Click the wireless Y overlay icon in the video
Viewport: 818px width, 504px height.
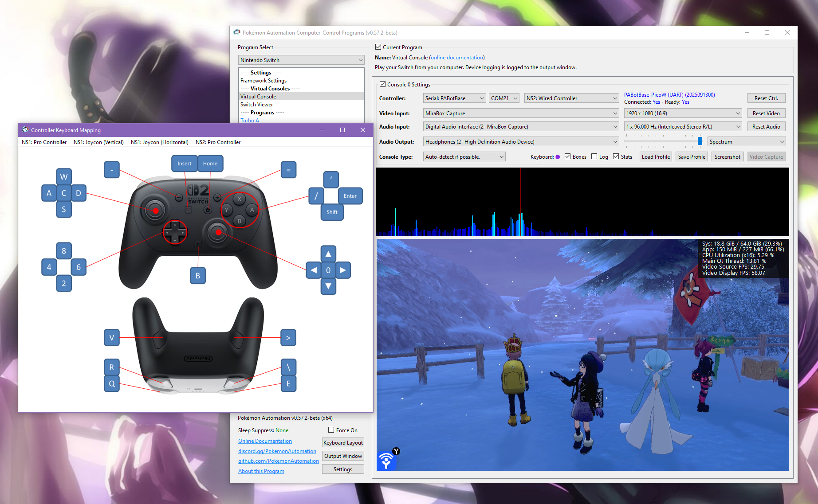(387, 460)
